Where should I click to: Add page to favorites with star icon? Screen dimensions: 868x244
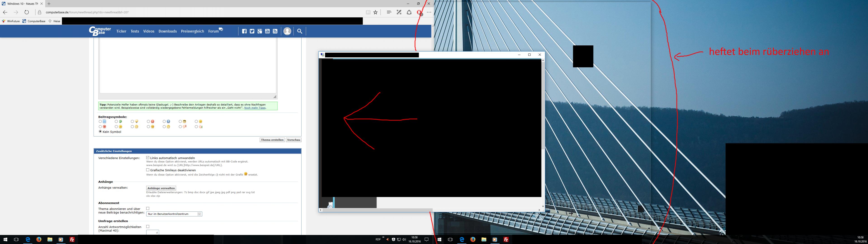click(375, 12)
